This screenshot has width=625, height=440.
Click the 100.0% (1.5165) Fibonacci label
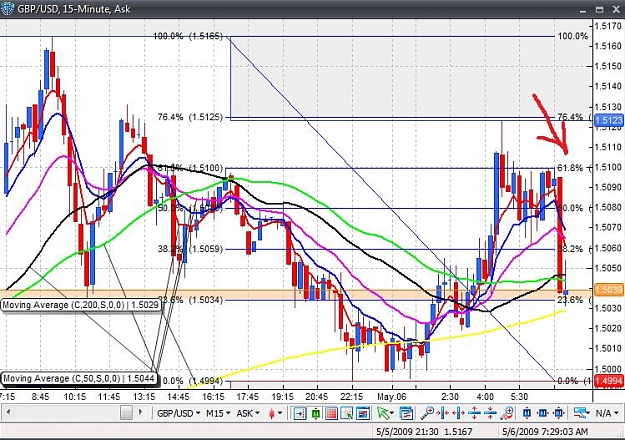click(x=188, y=36)
